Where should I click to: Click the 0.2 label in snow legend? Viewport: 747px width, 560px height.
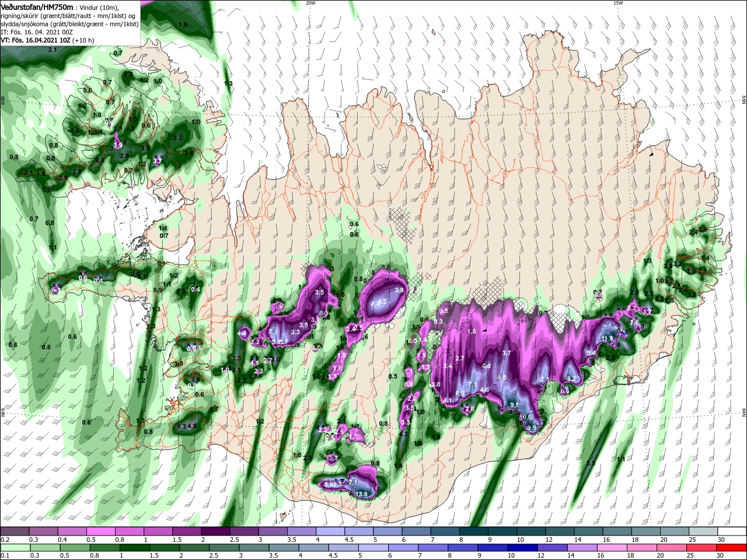pos(4,540)
